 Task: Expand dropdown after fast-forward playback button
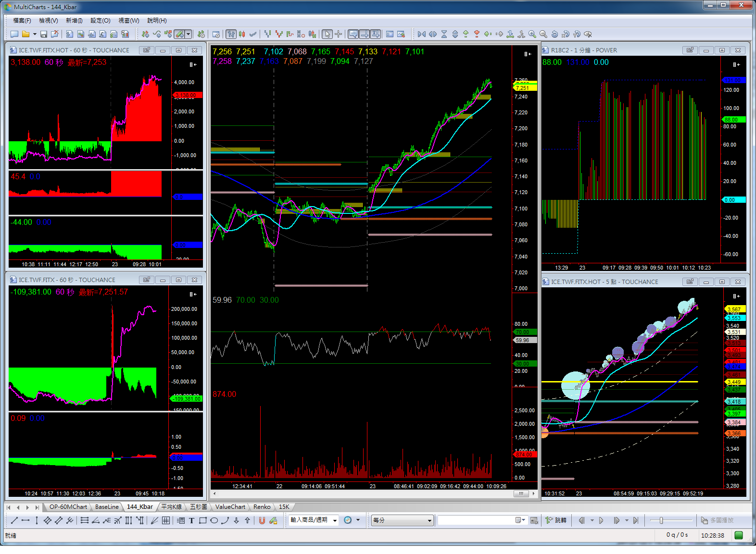(x=627, y=520)
